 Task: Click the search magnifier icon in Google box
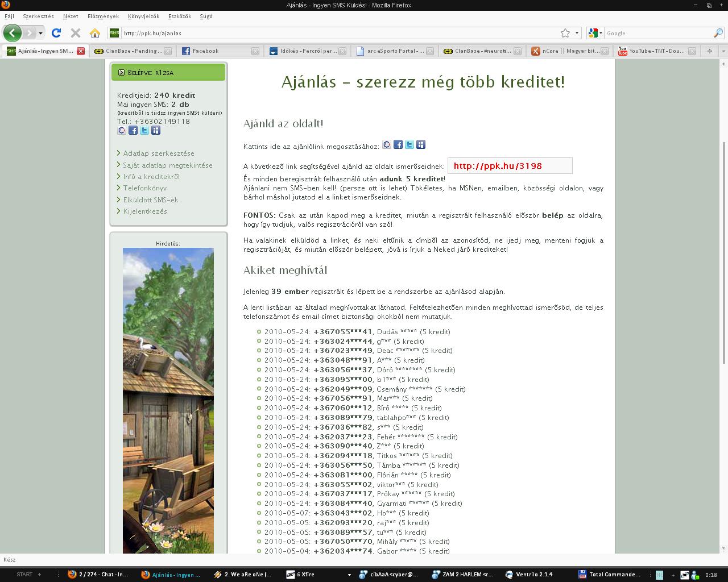point(718,33)
